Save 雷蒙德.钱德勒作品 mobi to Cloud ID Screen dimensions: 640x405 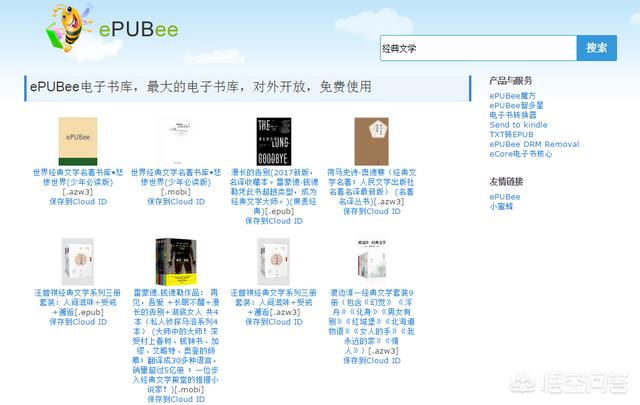pyautogui.click(x=176, y=399)
